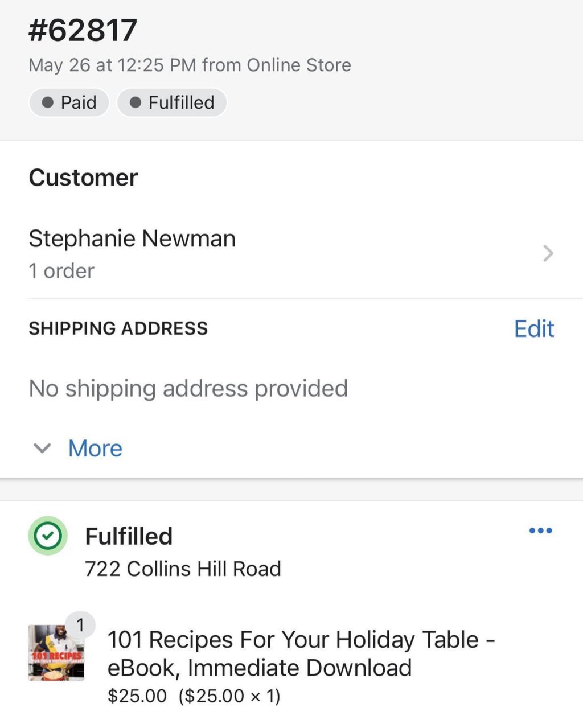Image resolution: width=583 pixels, height=728 pixels.
Task: Tap the Paid status badge
Action: coord(69,102)
